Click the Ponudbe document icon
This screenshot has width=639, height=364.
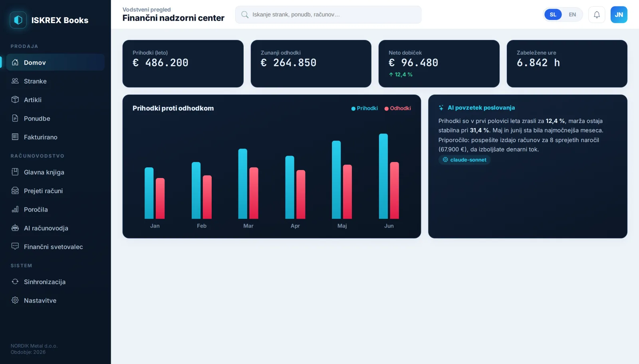pyautogui.click(x=15, y=118)
